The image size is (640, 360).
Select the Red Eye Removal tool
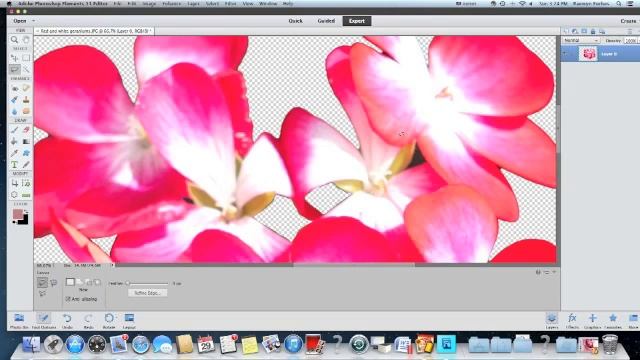14,88
